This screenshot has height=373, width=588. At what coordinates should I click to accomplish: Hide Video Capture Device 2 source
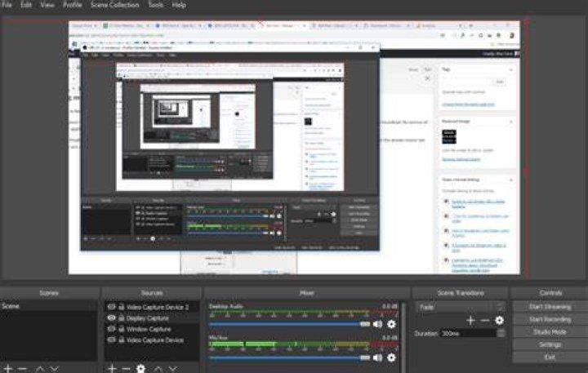click(x=111, y=307)
